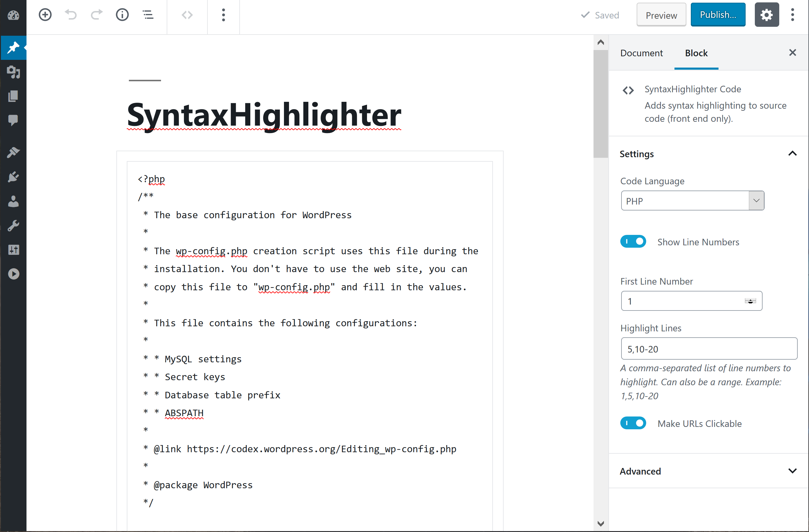Click the vertical scrollbar thumb
Screen dimensions: 809x532
point(601,104)
